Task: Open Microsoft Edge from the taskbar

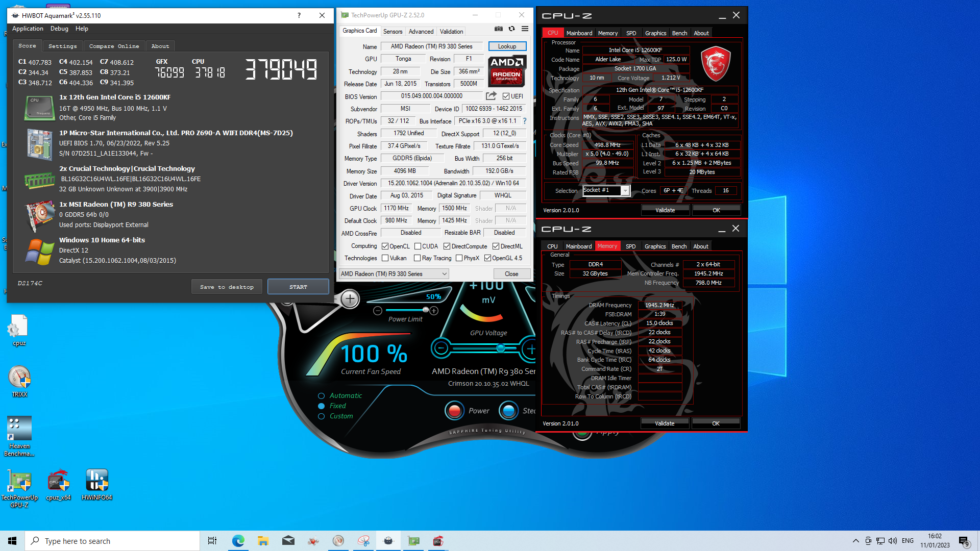Action: [238, 541]
